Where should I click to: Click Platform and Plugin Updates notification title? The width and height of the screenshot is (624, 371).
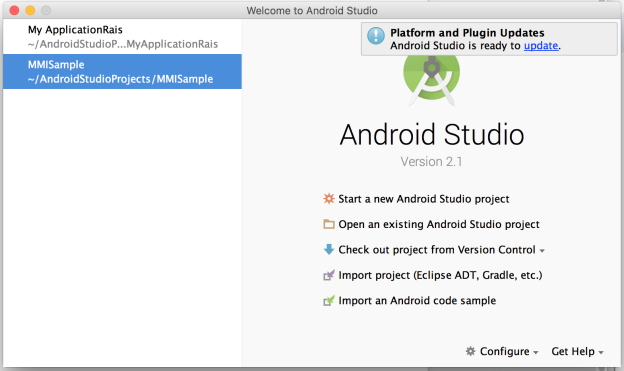point(467,33)
